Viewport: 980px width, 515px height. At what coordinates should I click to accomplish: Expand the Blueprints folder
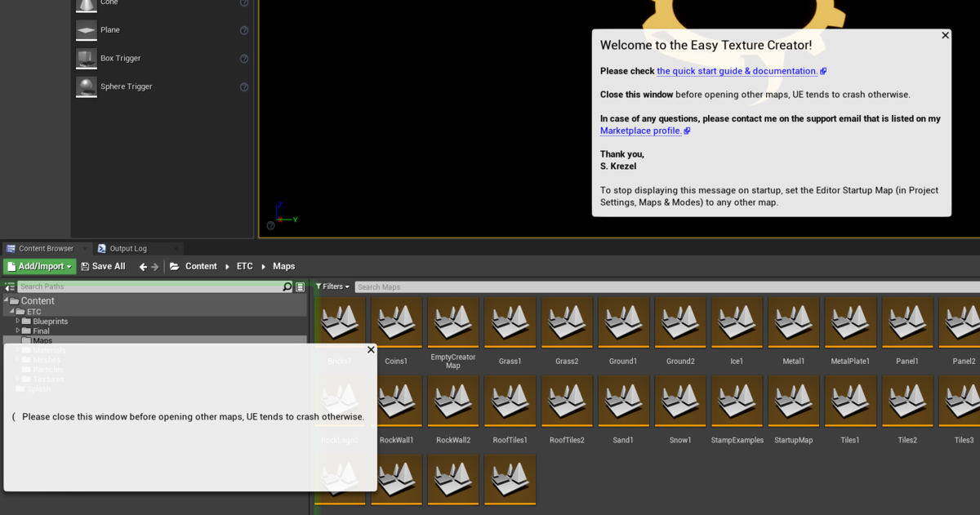(18, 321)
